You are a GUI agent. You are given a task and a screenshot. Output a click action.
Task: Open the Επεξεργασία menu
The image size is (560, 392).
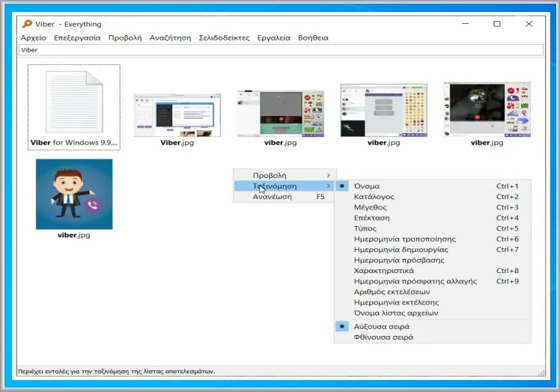77,38
